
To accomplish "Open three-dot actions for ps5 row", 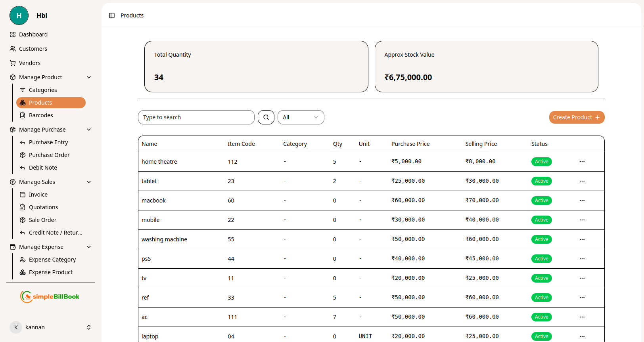I will pos(582,259).
